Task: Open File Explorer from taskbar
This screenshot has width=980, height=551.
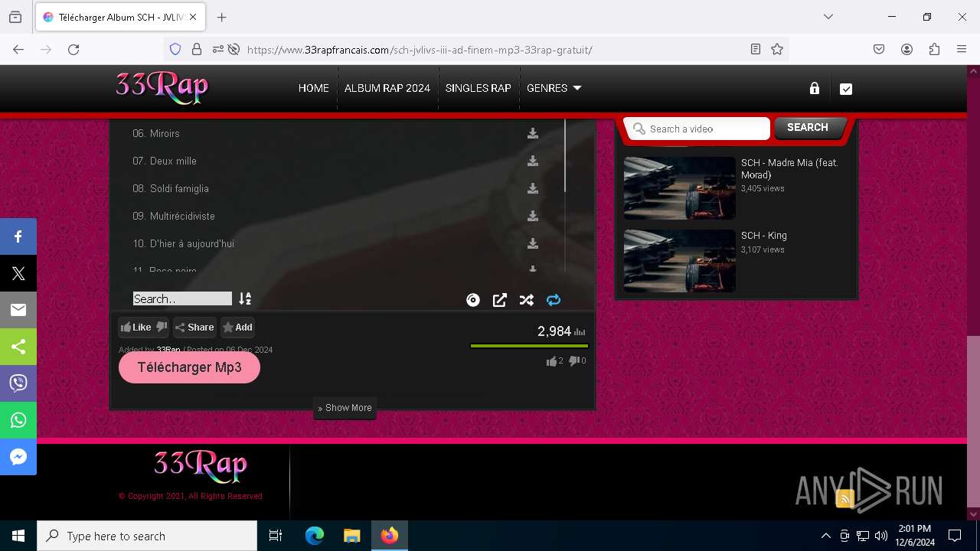Action: (351, 536)
